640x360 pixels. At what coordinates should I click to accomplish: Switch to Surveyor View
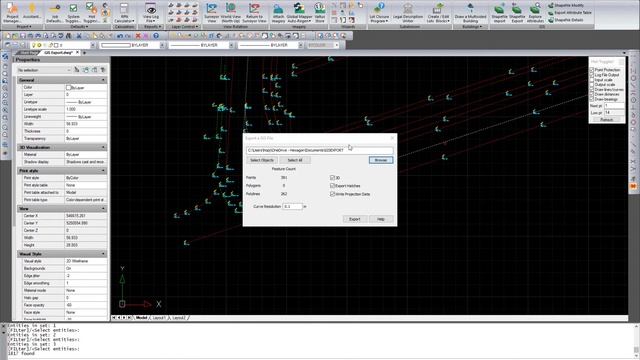[211, 12]
